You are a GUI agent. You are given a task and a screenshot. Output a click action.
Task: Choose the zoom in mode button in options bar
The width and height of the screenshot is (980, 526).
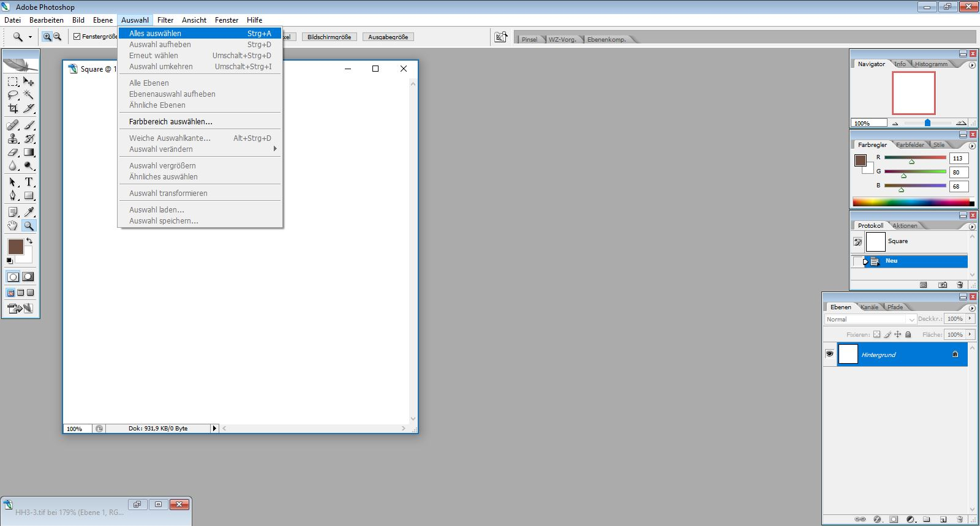pyautogui.click(x=47, y=37)
